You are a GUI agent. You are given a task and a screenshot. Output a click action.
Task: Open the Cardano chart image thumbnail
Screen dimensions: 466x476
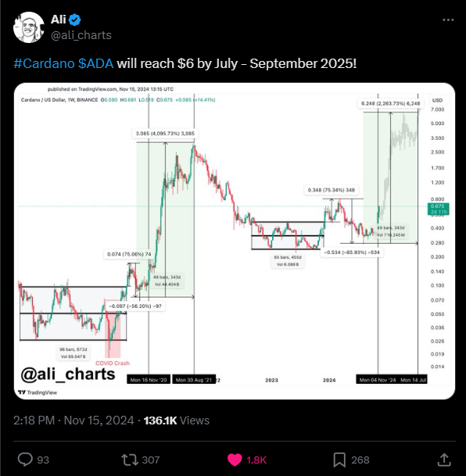(235, 241)
